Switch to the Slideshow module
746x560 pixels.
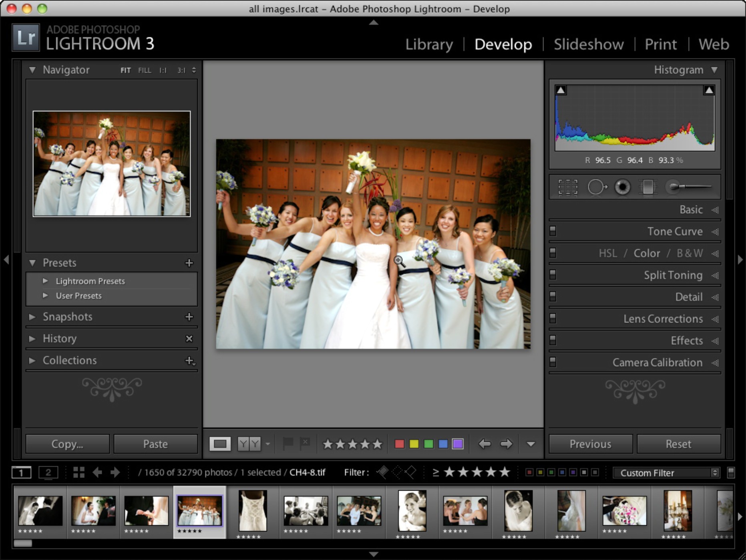coord(589,44)
